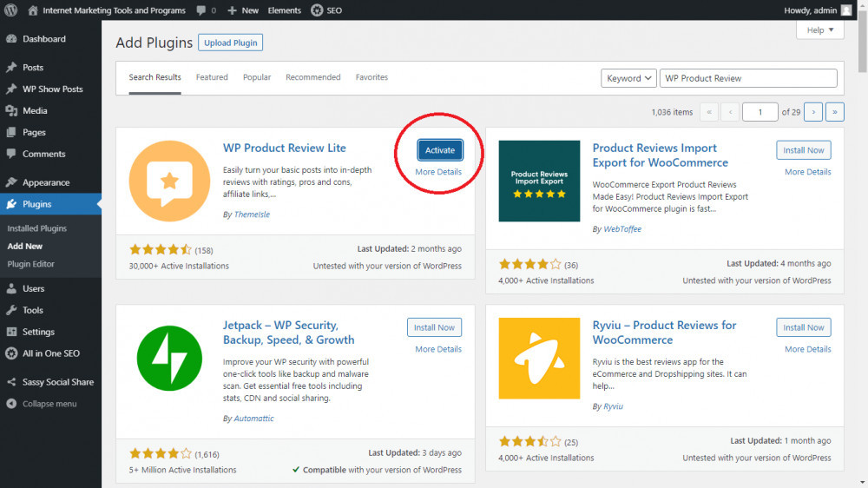Activate WP Product Review Lite plugin
This screenshot has width=868, height=488.
click(x=440, y=150)
